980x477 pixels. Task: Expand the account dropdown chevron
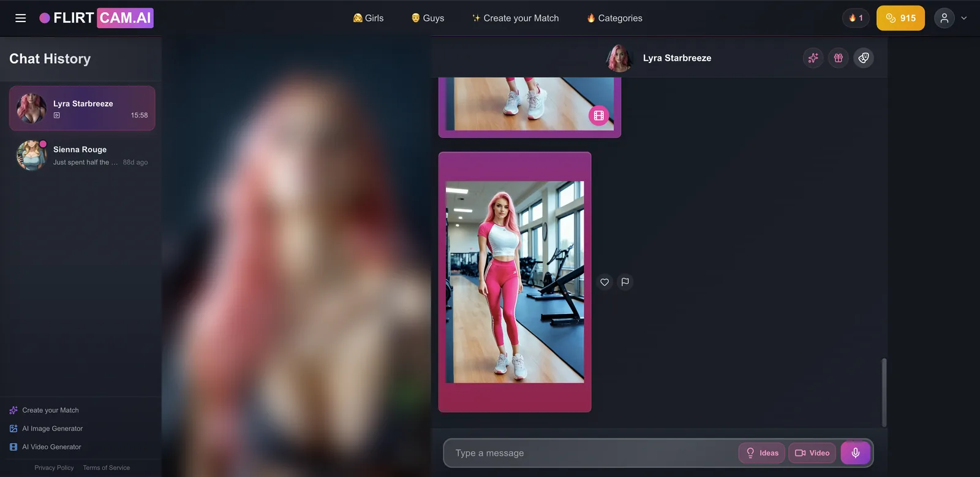coord(964,18)
